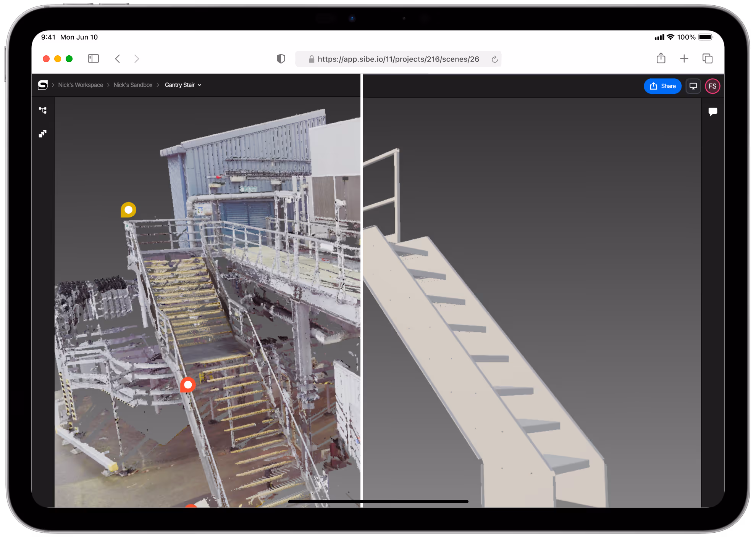Tap the 9:41 clock in status bar
756x538 pixels.
(48, 37)
